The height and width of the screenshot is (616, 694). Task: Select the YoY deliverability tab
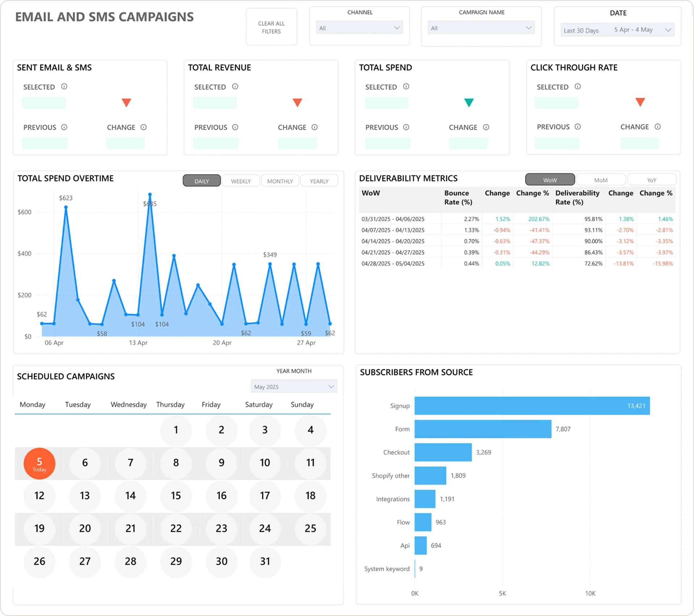coord(651,180)
